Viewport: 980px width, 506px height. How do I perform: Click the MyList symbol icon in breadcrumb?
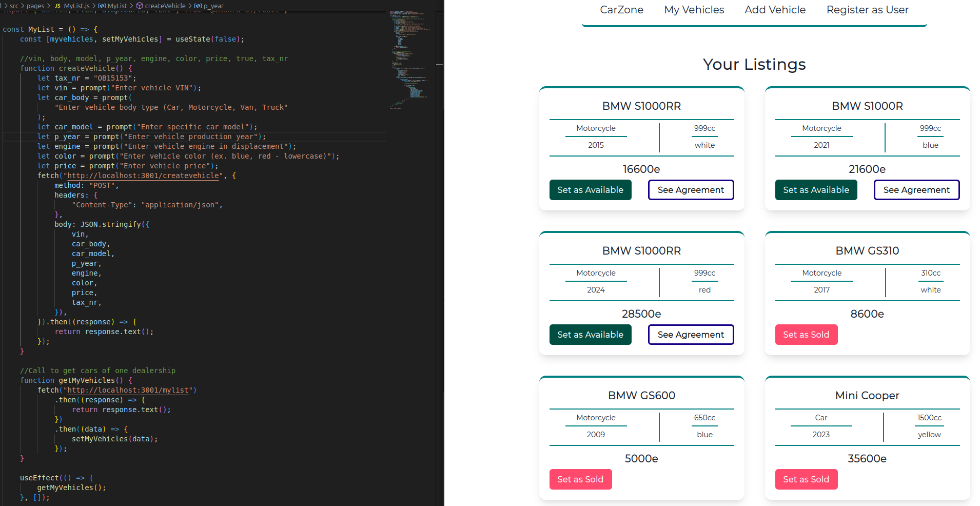click(x=102, y=6)
